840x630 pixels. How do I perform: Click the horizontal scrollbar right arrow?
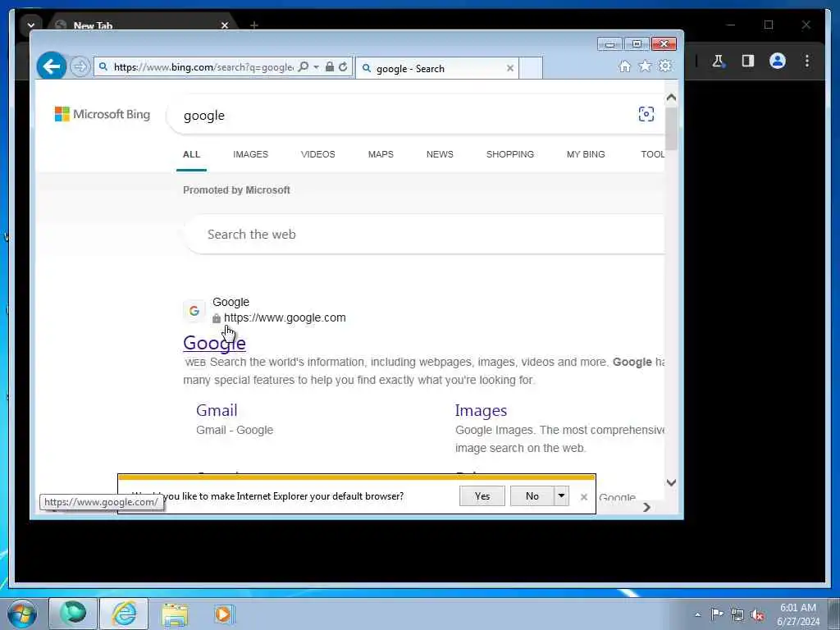646,507
